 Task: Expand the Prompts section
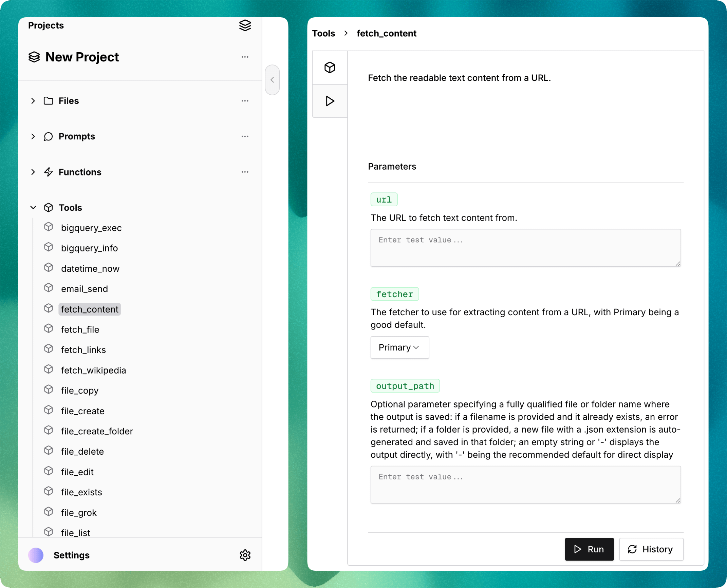pyautogui.click(x=33, y=136)
